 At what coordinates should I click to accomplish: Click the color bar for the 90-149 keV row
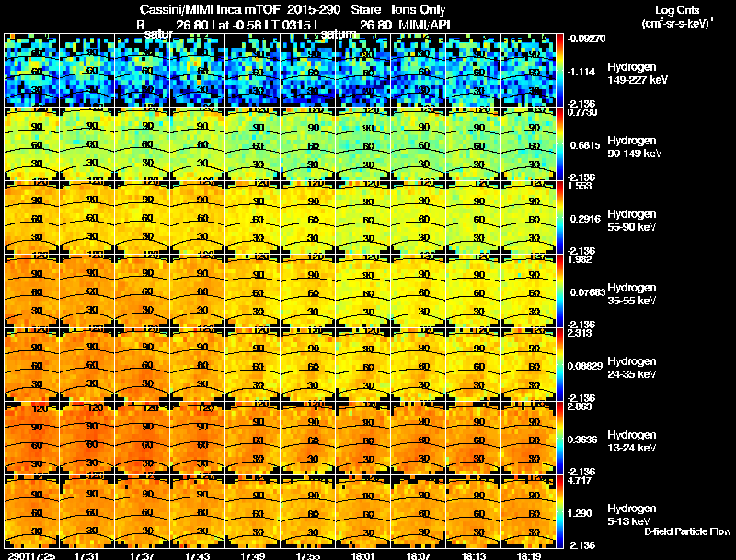[x=559, y=144]
